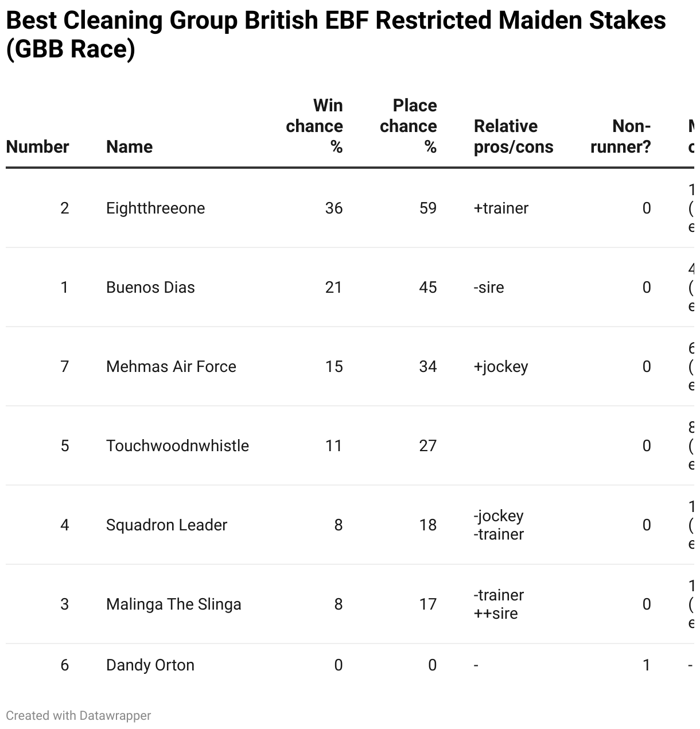Click the Number column header
700x729 pixels.
tap(37, 147)
